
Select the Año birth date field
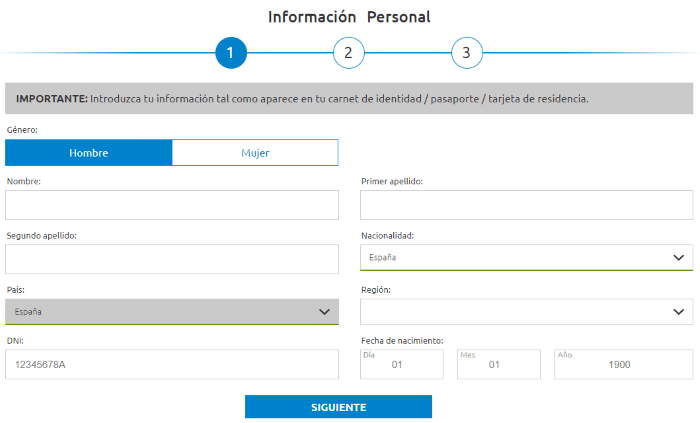623,365
